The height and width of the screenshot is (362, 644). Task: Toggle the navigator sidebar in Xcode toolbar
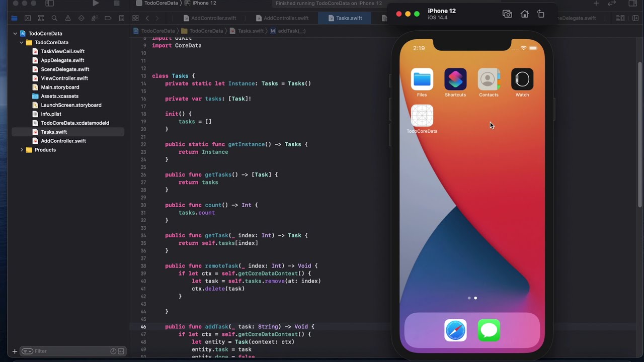(x=49, y=3)
